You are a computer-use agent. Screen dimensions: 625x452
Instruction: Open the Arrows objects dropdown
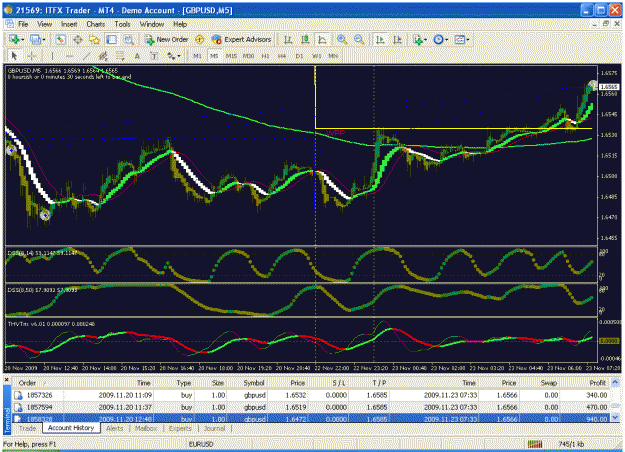173,56
